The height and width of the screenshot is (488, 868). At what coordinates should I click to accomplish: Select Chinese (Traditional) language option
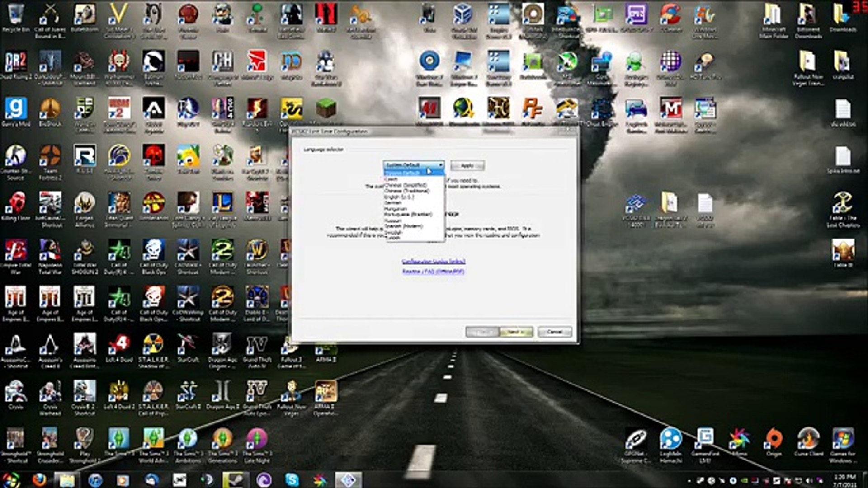406,191
